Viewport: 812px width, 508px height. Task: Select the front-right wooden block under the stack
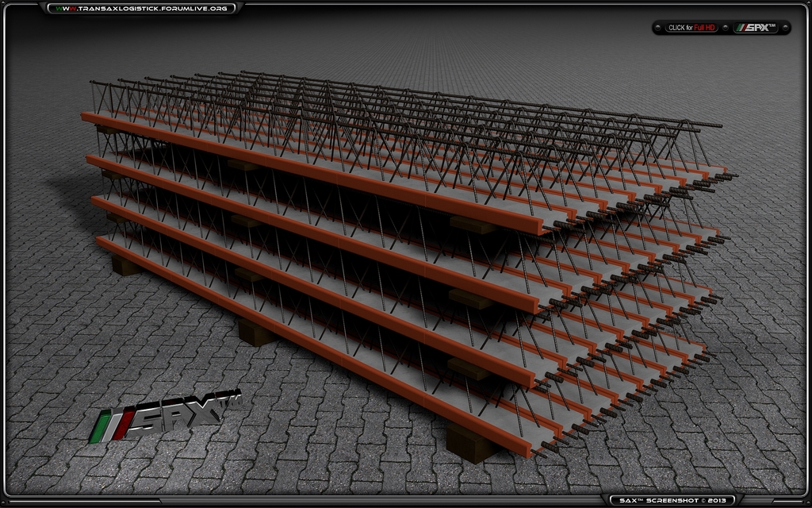tap(471, 443)
